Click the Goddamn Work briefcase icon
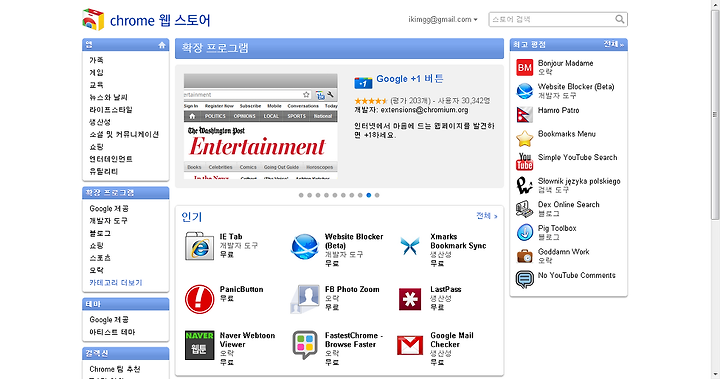 pyautogui.click(x=524, y=256)
